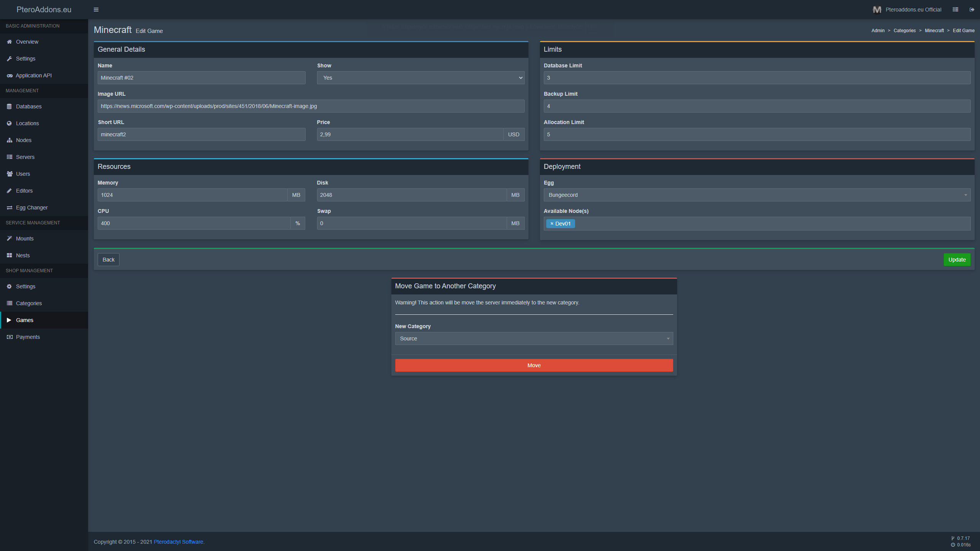Open the New Category dropdown

[x=533, y=338]
